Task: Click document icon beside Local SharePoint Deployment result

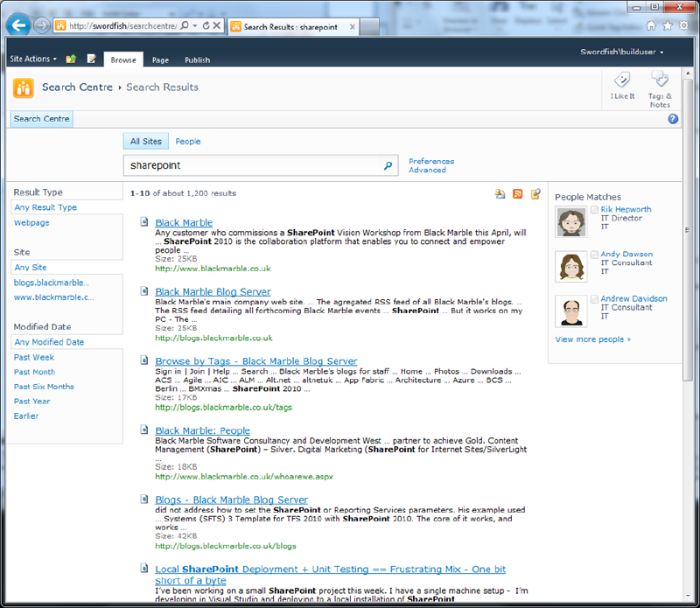Action: [x=144, y=569]
